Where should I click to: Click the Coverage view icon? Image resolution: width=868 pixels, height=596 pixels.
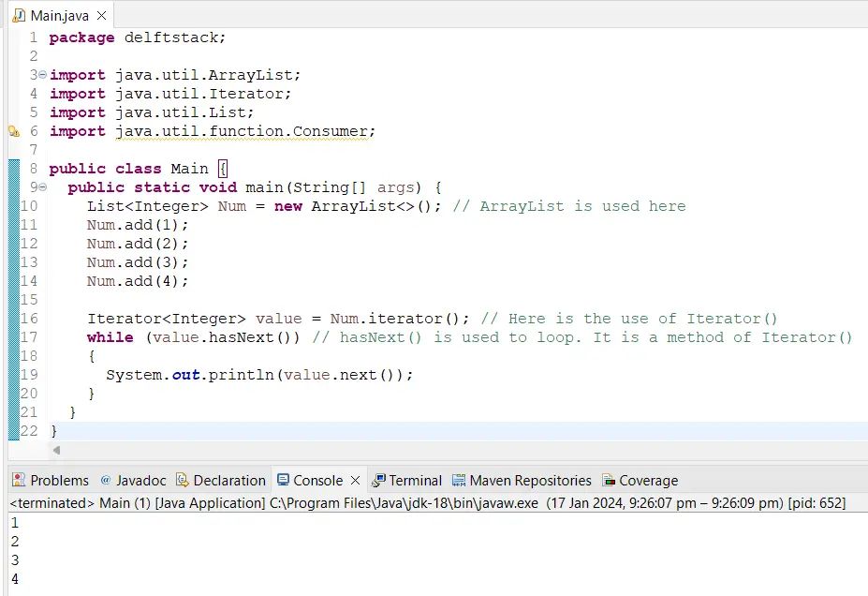pyautogui.click(x=609, y=480)
